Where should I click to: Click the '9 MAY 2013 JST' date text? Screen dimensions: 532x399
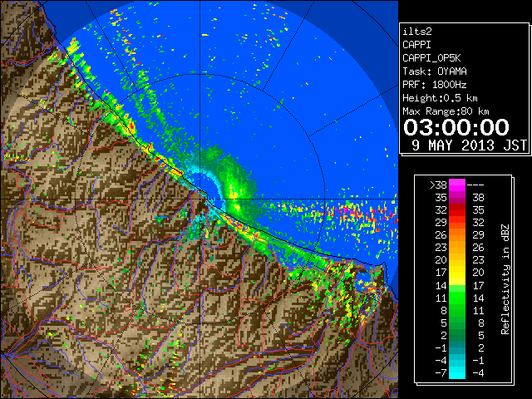(469, 145)
